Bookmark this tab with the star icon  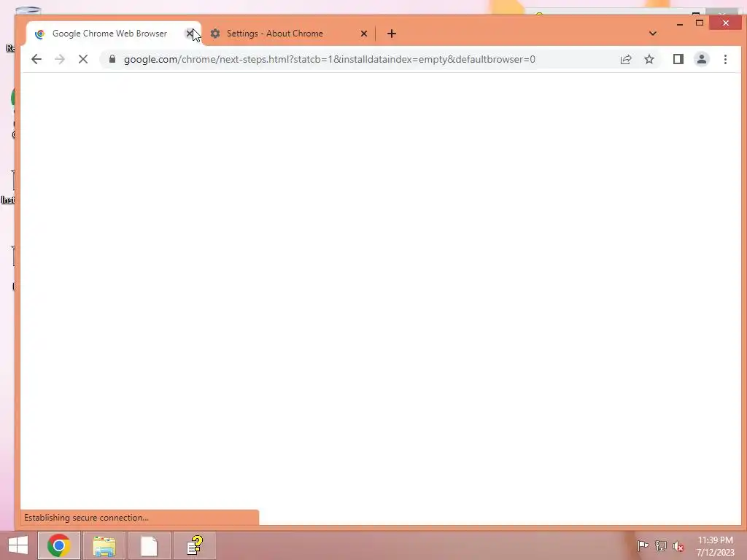pyautogui.click(x=649, y=59)
